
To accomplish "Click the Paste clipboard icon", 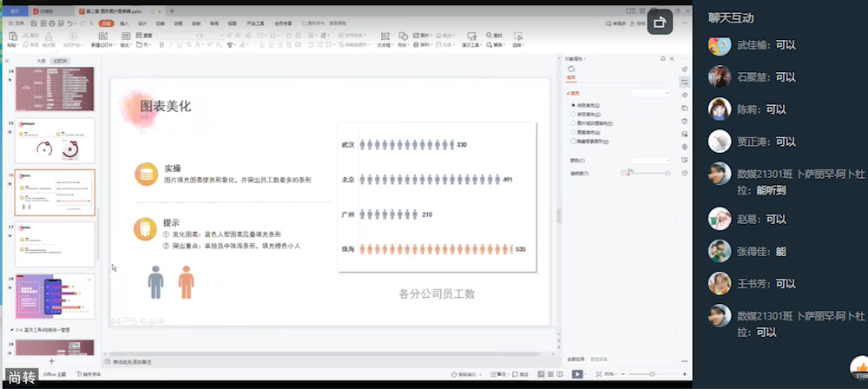I will (x=12, y=36).
